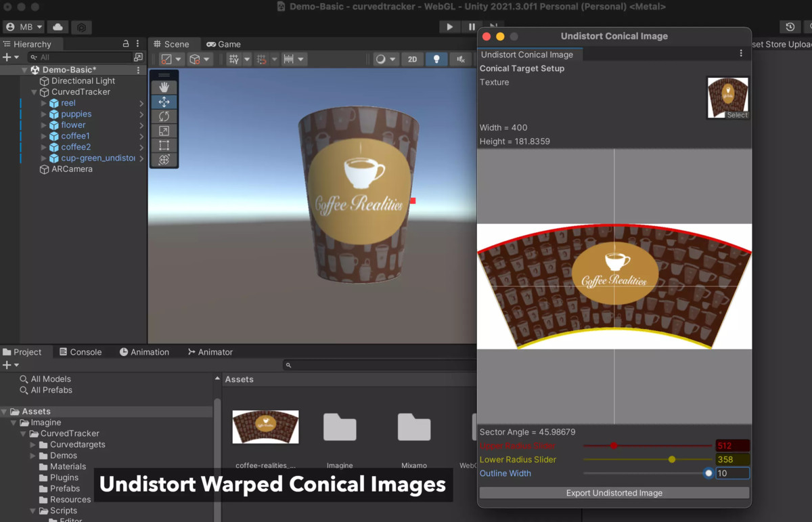Activate the Scale tool

tap(164, 131)
